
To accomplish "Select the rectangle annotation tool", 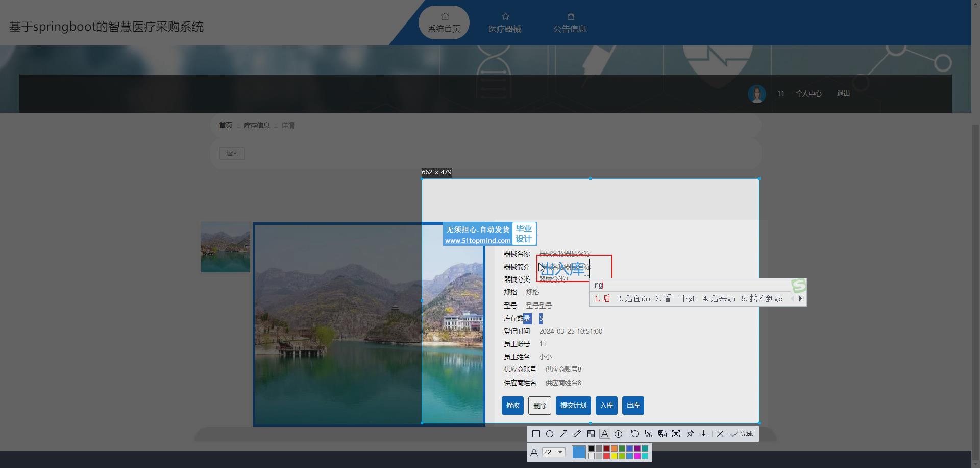I will coord(535,434).
